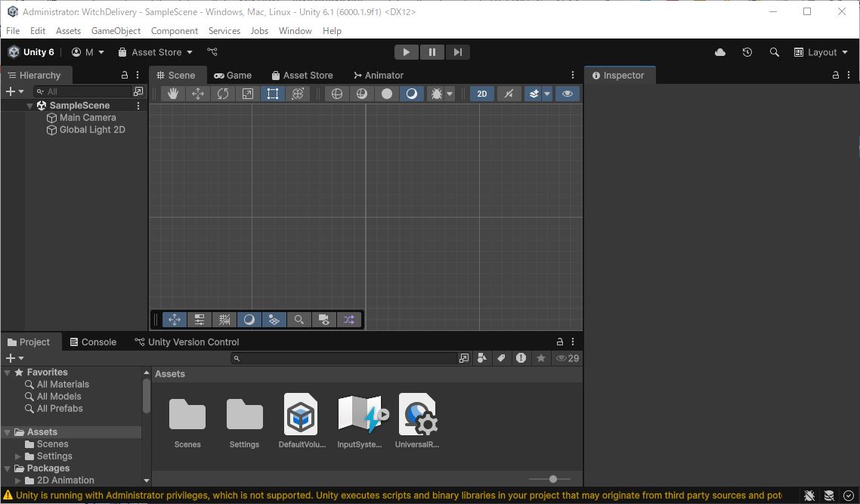Screen dimensions: 860x504
Task: Choose shaded wireframe draw mode icon
Action: pos(361,94)
